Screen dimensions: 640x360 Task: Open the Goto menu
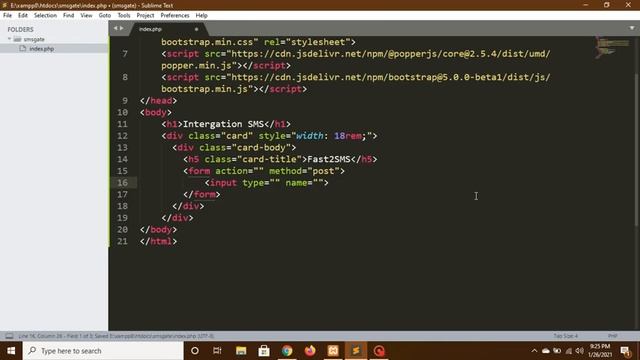pyautogui.click(x=104, y=15)
